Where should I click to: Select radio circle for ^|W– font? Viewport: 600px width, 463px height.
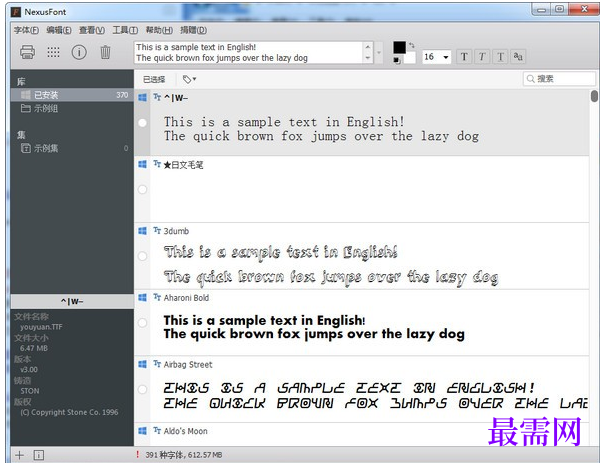pyautogui.click(x=142, y=123)
